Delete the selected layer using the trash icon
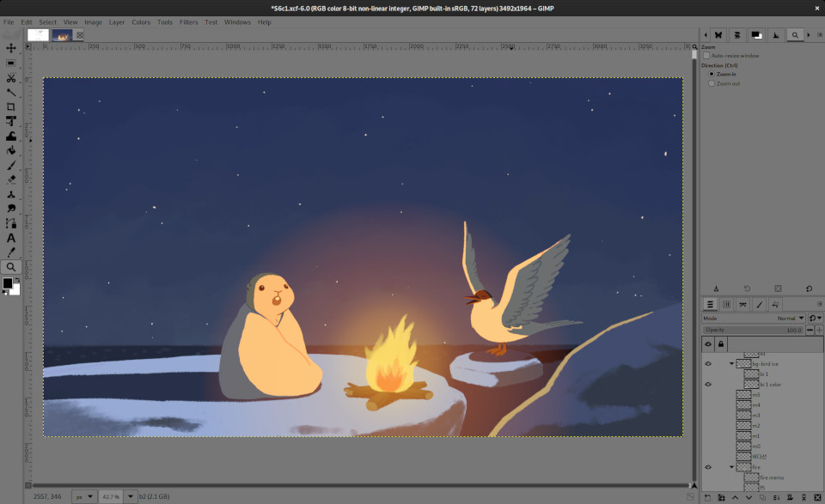825x504 pixels. (x=817, y=495)
